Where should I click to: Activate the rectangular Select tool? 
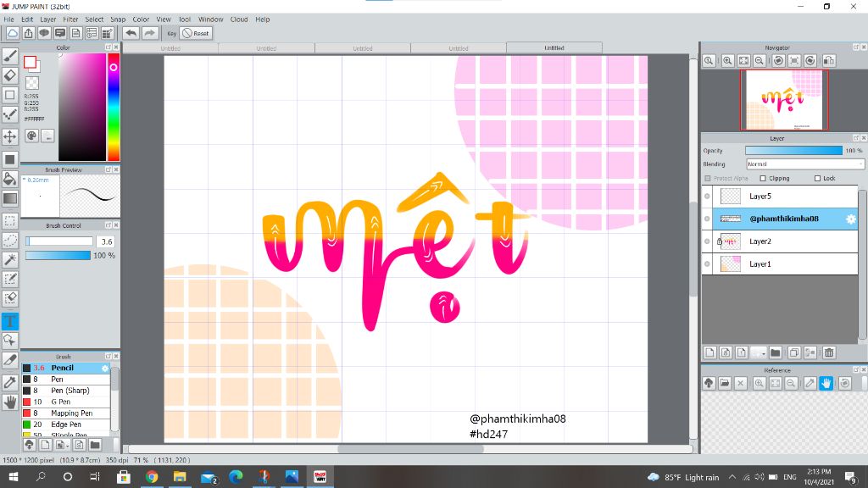(10, 221)
